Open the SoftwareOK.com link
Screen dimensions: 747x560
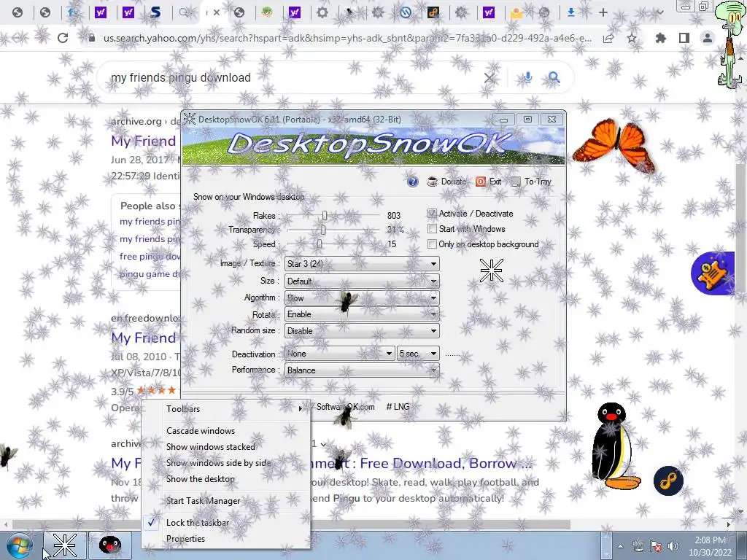pos(345,407)
